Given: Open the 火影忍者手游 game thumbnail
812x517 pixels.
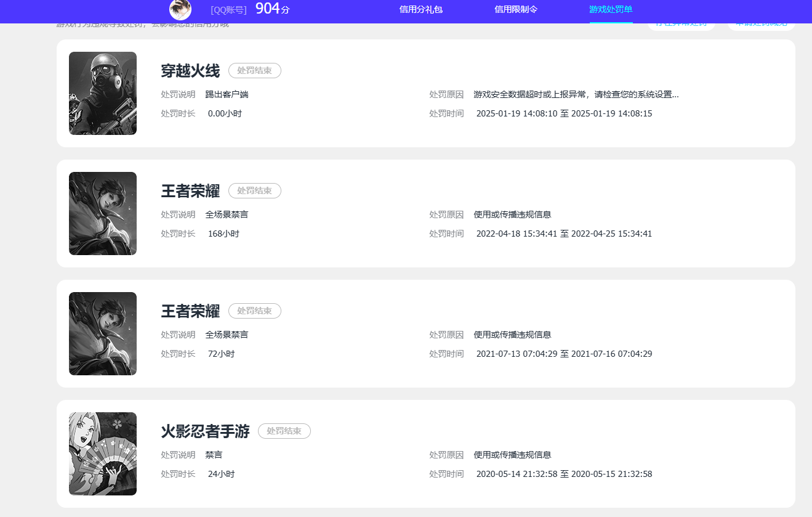Looking at the screenshot, I should (102, 454).
